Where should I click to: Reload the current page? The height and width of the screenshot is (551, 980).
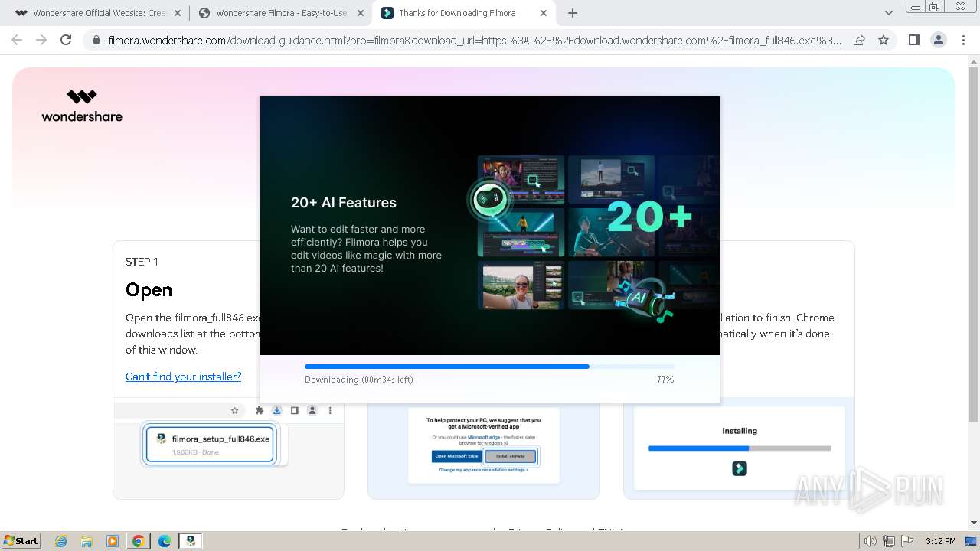coord(66,40)
